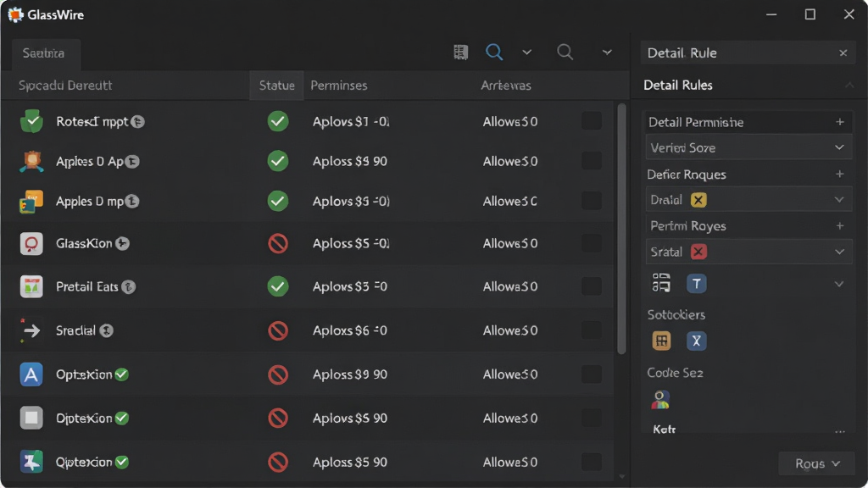Screen dimensions: 868x488
Task: Toggle the checkbox in the Pretail Eats row
Action: coord(592,286)
